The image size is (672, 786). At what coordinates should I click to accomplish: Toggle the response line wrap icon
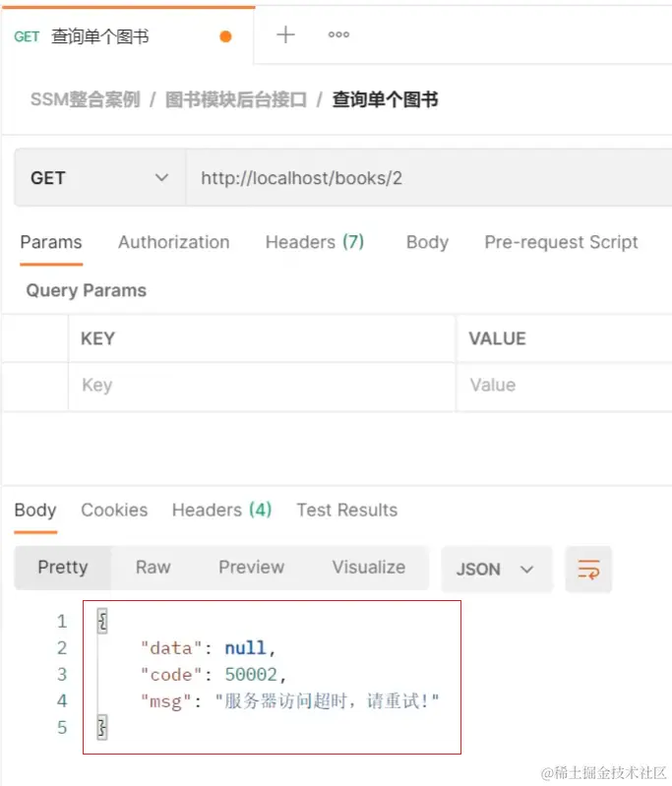588,570
